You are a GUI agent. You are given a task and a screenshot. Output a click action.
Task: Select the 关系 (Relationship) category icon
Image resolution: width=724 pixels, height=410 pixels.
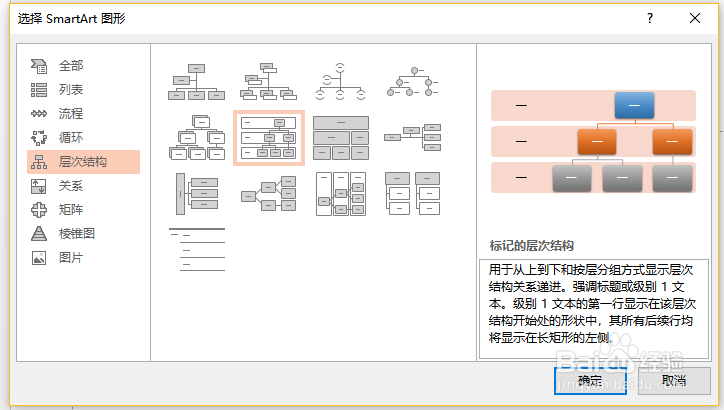coord(39,186)
